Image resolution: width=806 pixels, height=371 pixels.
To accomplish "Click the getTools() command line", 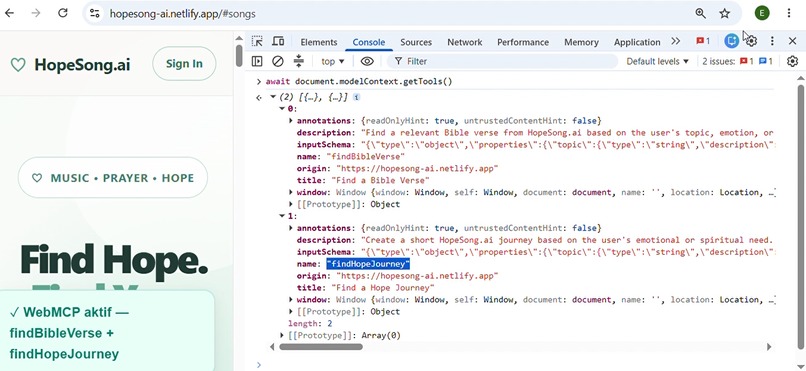I will pyautogui.click(x=359, y=81).
